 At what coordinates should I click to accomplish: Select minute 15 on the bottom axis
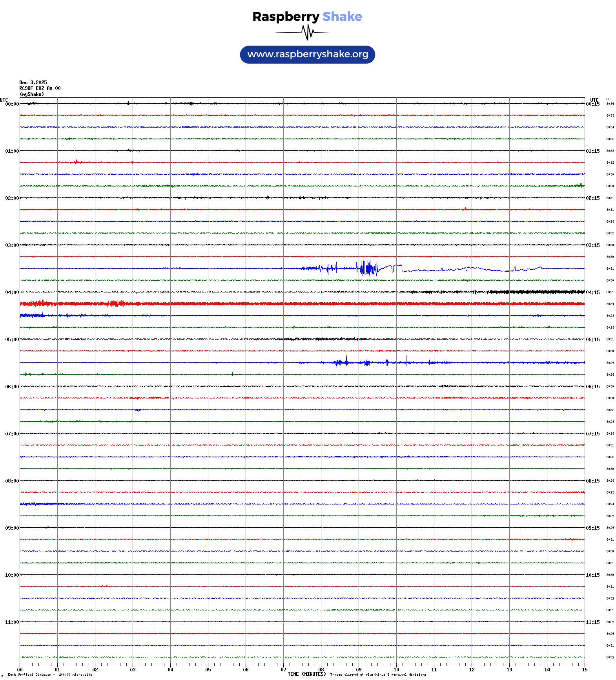584,670
